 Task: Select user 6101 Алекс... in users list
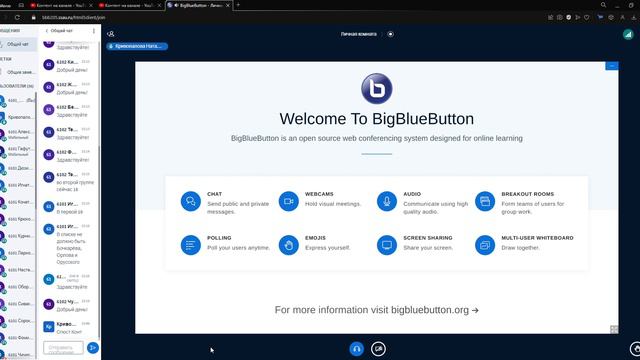point(17,134)
